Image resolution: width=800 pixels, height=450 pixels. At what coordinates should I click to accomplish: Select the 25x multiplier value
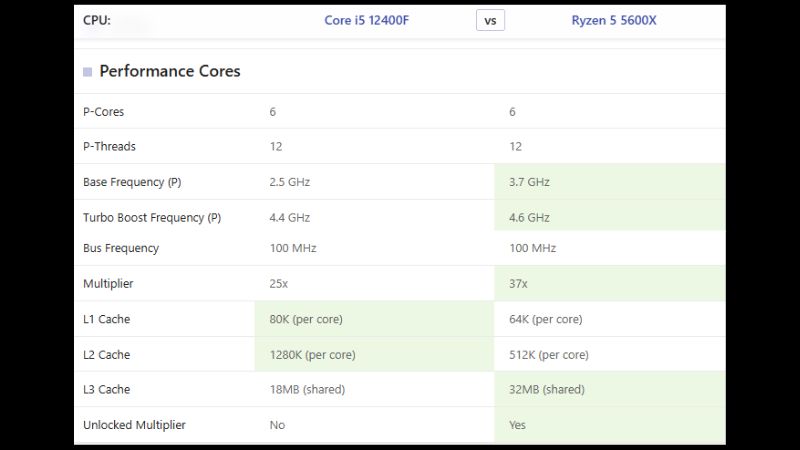279,284
